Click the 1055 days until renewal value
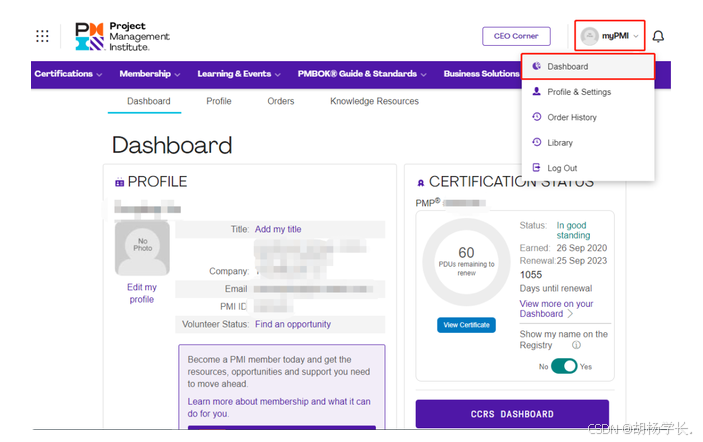703x442 pixels. click(x=531, y=275)
